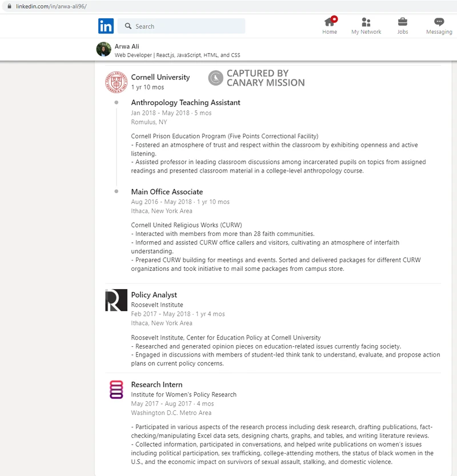Click the Cornell University seal logo
457x476 pixels.
pos(116,82)
